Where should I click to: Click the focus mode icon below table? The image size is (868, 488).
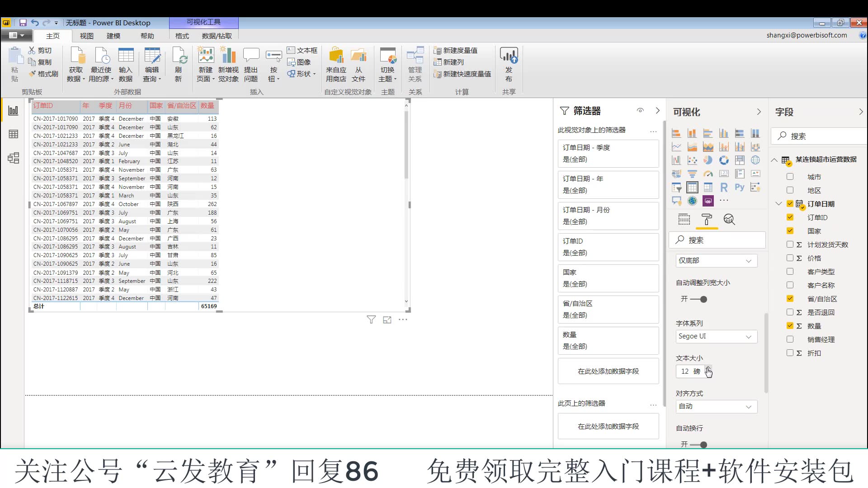click(x=387, y=320)
